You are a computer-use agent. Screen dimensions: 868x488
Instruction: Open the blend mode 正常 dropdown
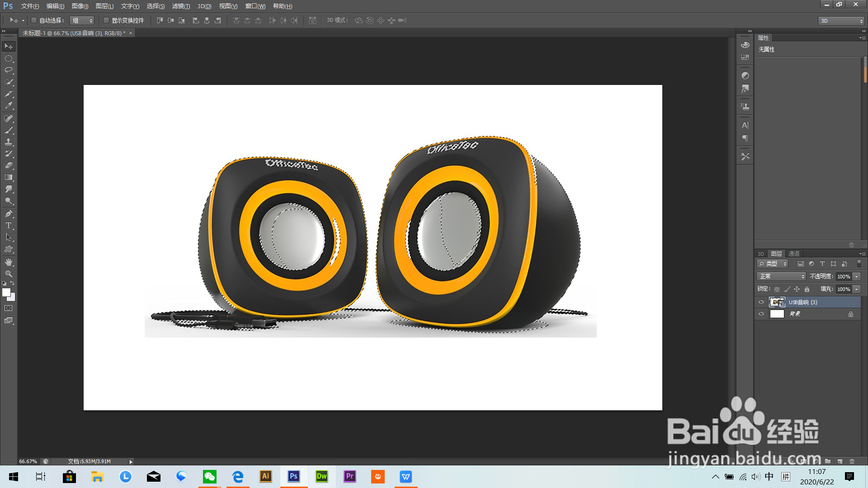click(x=782, y=276)
